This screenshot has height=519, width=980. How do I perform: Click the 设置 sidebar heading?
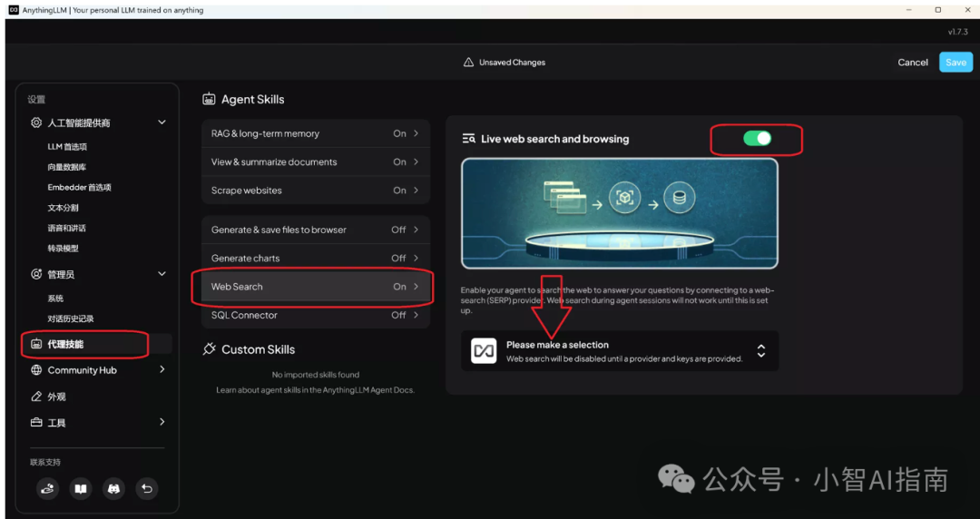click(x=36, y=100)
